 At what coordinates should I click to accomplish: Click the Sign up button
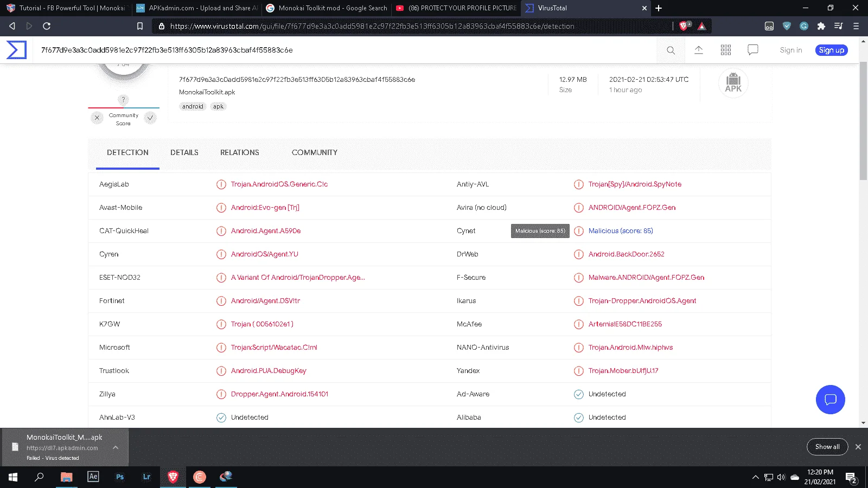click(832, 50)
